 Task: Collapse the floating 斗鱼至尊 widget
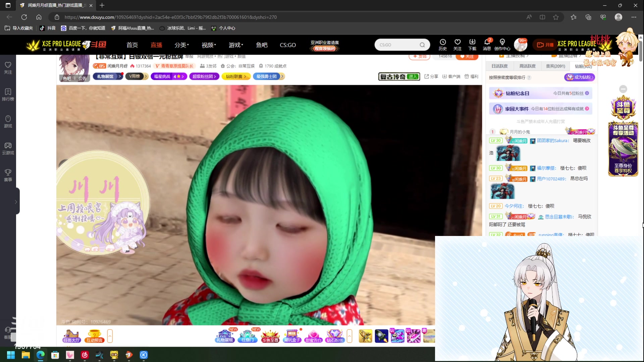coord(623,89)
